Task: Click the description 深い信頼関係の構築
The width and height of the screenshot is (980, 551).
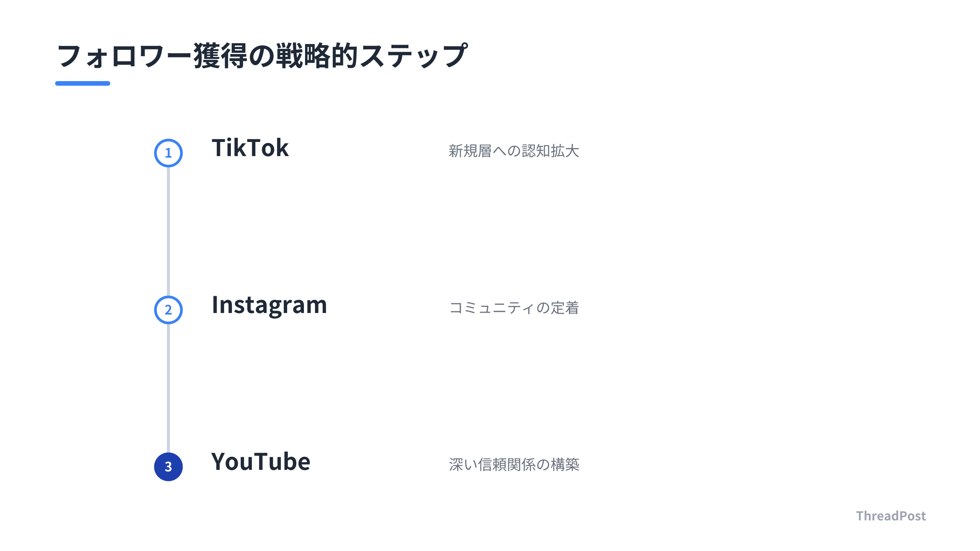Action: [514, 465]
